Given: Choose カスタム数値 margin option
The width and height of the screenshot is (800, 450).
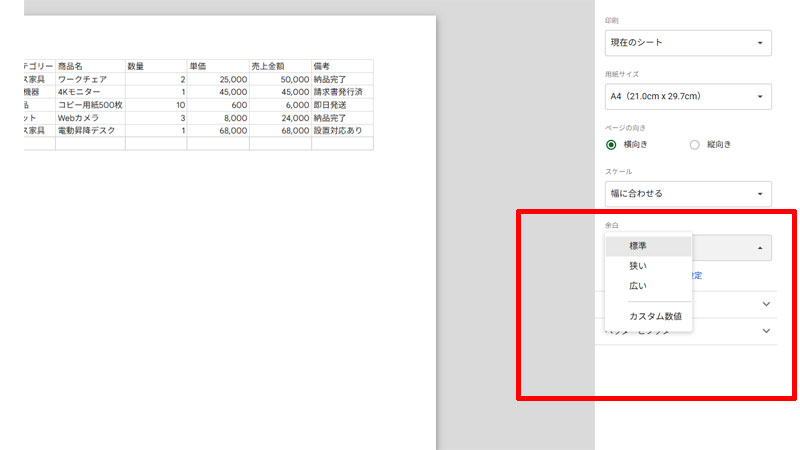Looking at the screenshot, I should (648, 316).
